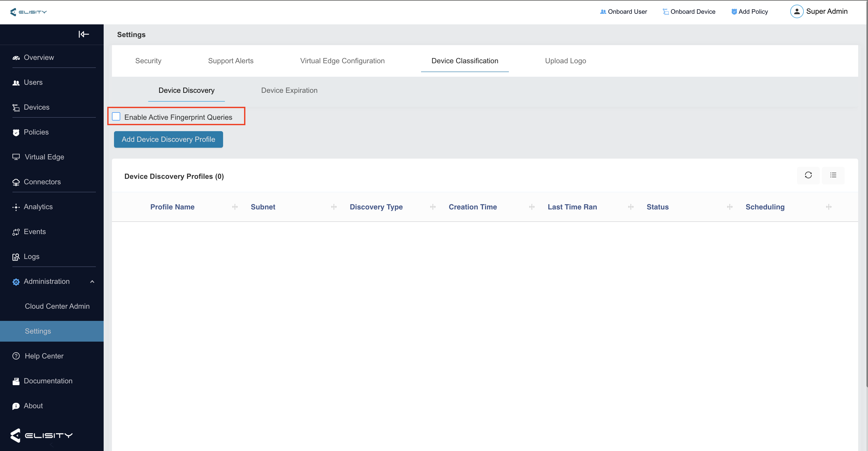Click the Overview dashboard icon
Screen dimensions: 868x451
click(x=16, y=58)
